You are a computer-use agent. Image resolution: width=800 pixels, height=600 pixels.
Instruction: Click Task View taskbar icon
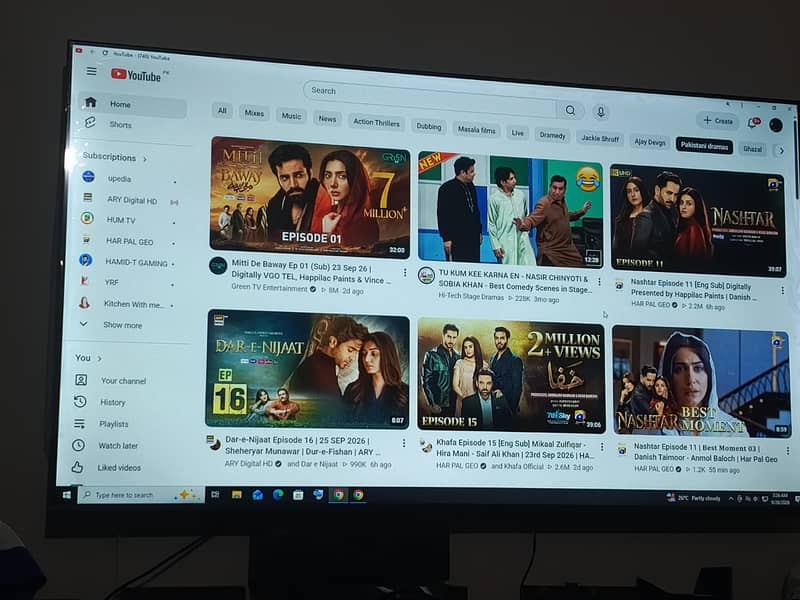coord(215,494)
